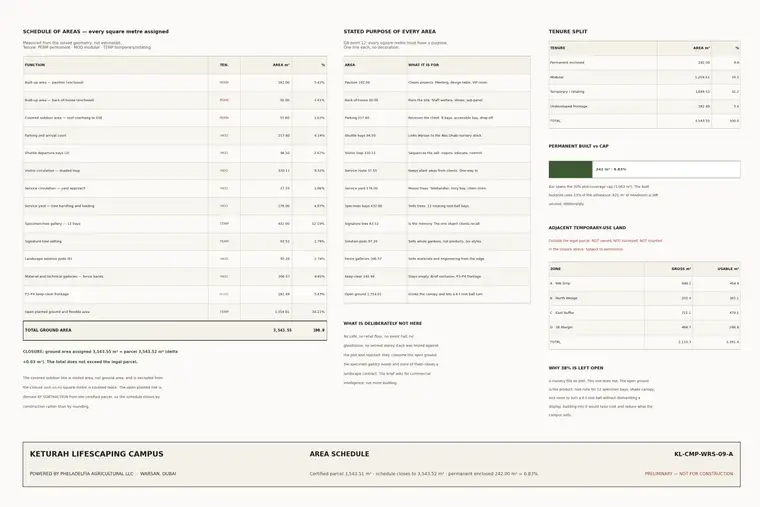The image size is (760, 507).
Task: Click the 'TENURE SPLIT' heading
Action: (568, 32)
